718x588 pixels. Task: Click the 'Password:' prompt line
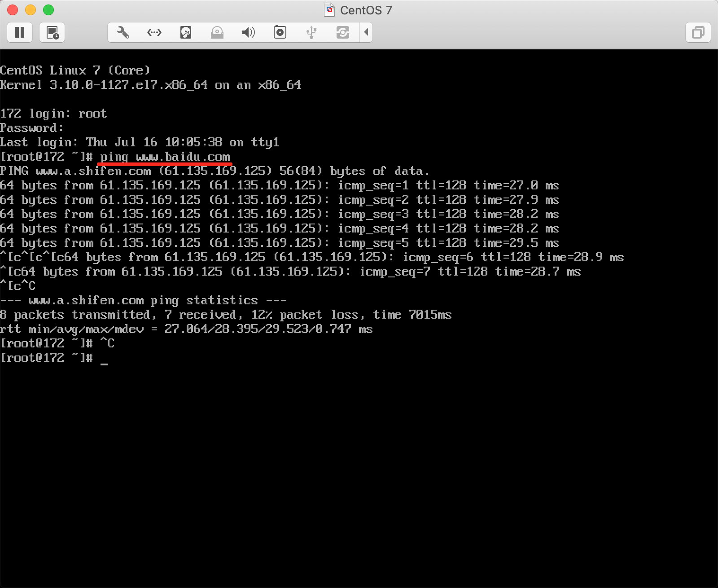click(32, 128)
